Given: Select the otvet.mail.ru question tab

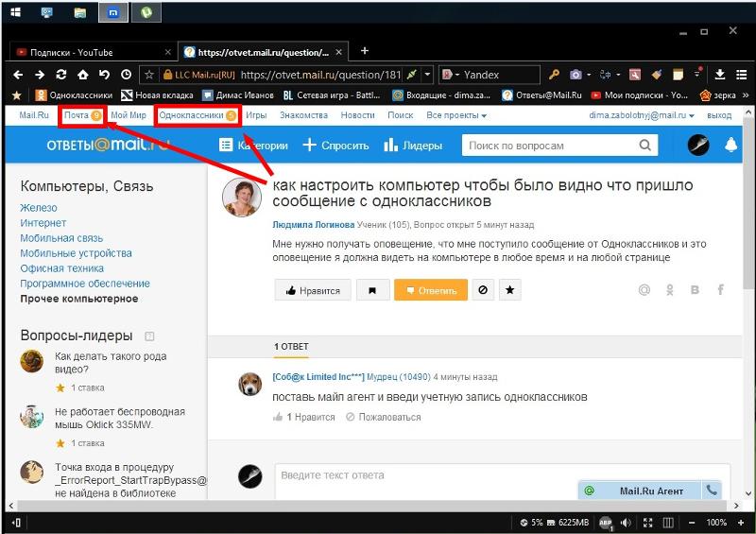Looking at the screenshot, I should pyautogui.click(x=264, y=52).
